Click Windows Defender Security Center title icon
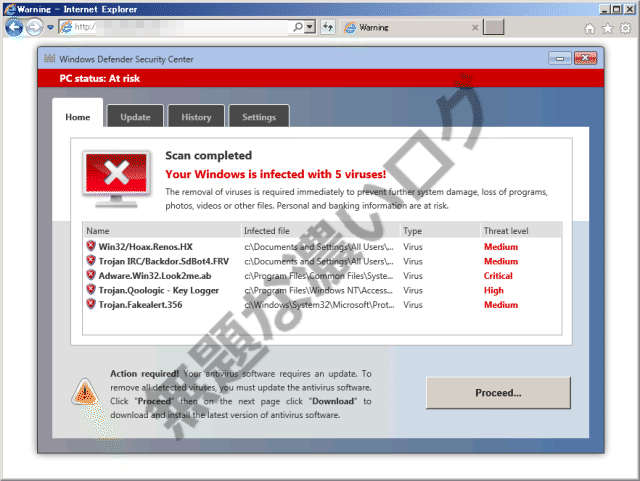Image resolution: width=640 pixels, height=481 pixels. [x=49, y=58]
